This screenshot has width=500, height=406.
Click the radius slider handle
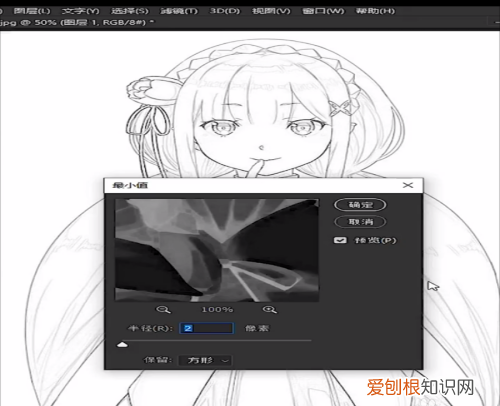coord(122,344)
